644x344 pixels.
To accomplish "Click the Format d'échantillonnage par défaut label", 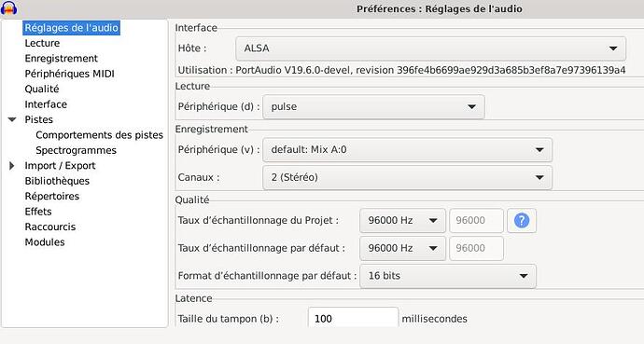I will point(267,276).
